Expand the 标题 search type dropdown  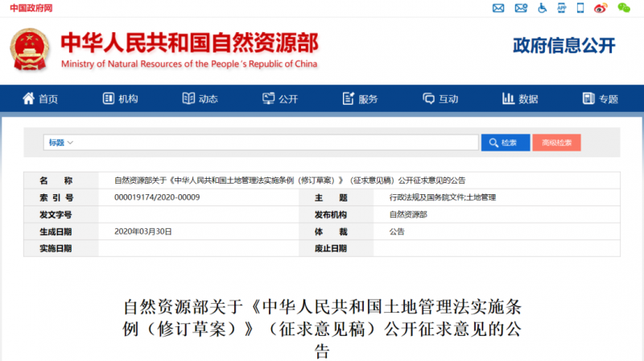click(x=61, y=143)
